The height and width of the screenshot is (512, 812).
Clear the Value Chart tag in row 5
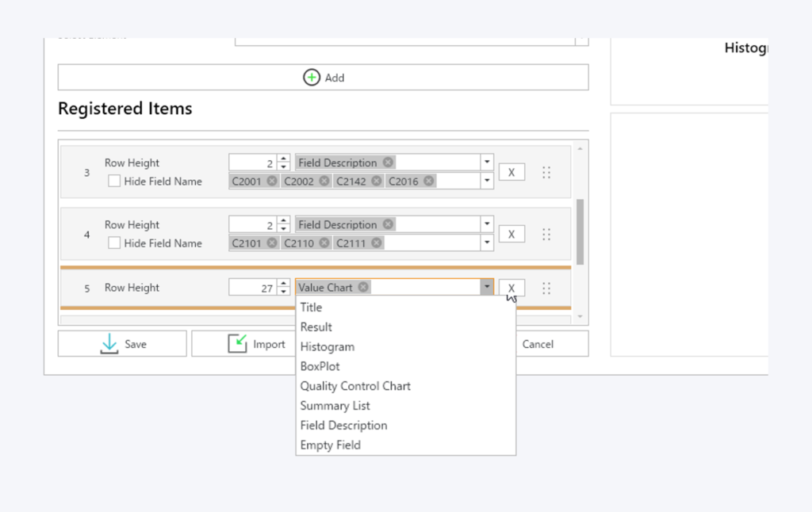pyautogui.click(x=363, y=287)
